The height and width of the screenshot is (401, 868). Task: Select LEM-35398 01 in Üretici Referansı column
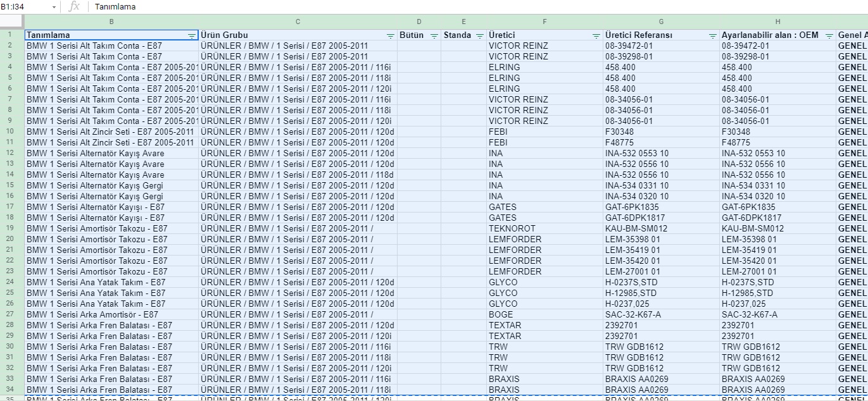[x=662, y=239]
